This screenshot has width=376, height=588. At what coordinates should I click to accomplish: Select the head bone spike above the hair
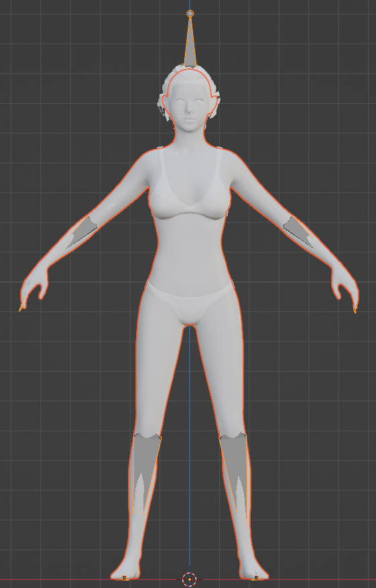[190, 45]
